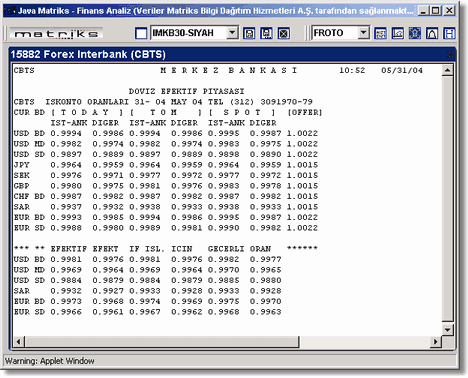Click inside the FROTO symbol field
This screenshot has height=378, width=468.
click(x=335, y=33)
